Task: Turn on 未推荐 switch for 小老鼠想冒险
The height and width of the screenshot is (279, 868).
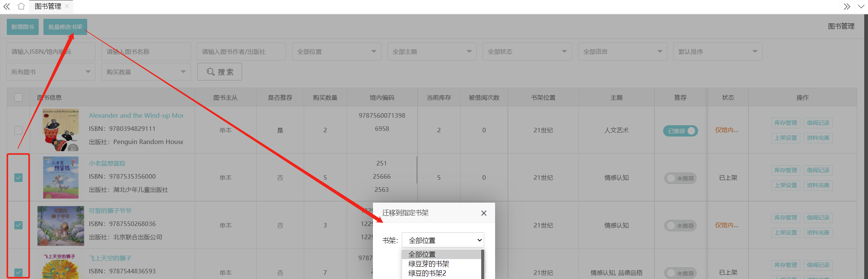Action: (680, 178)
